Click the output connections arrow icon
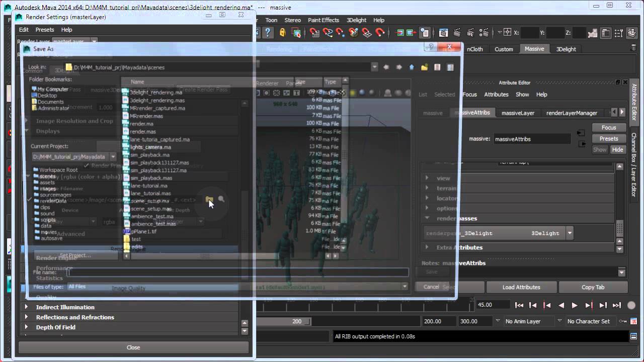644x362 pixels. [x=412, y=33]
